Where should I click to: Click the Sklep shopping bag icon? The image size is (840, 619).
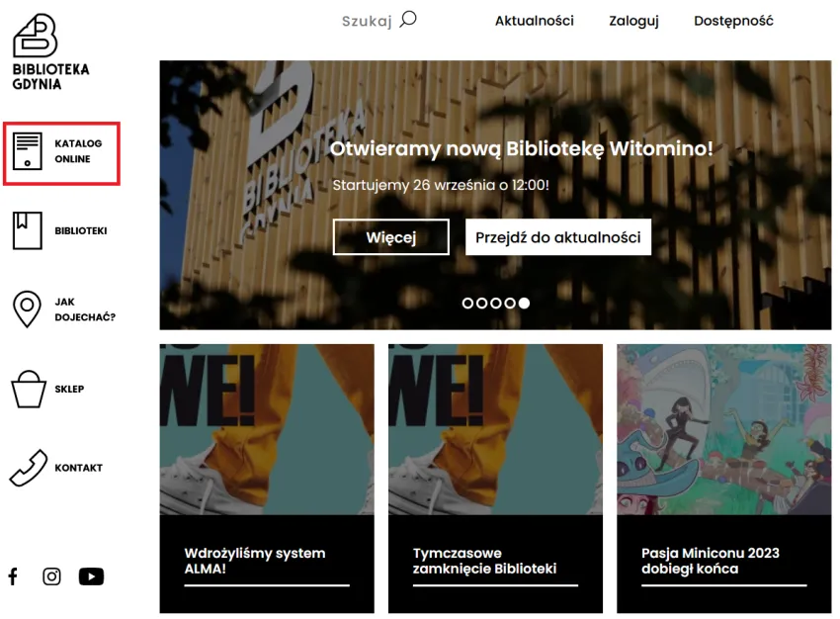pyautogui.click(x=29, y=389)
